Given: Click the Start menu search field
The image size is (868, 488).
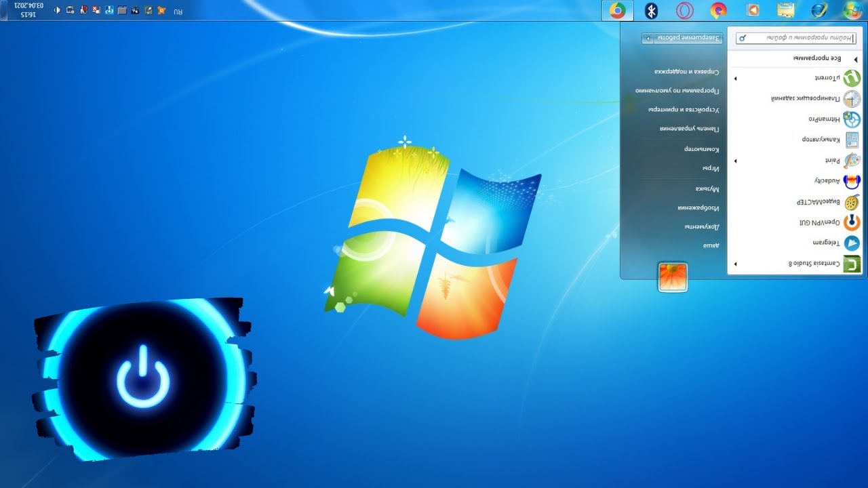Looking at the screenshot, I should click(x=797, y=38).
